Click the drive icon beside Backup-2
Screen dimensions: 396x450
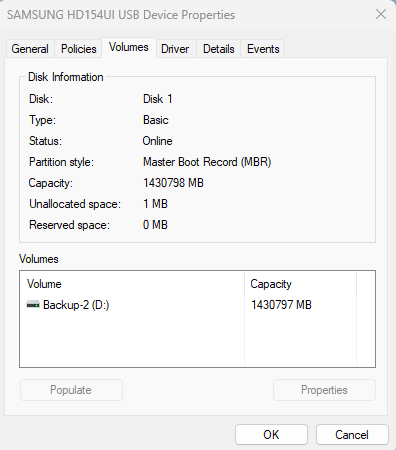click(x=33, y=304)
